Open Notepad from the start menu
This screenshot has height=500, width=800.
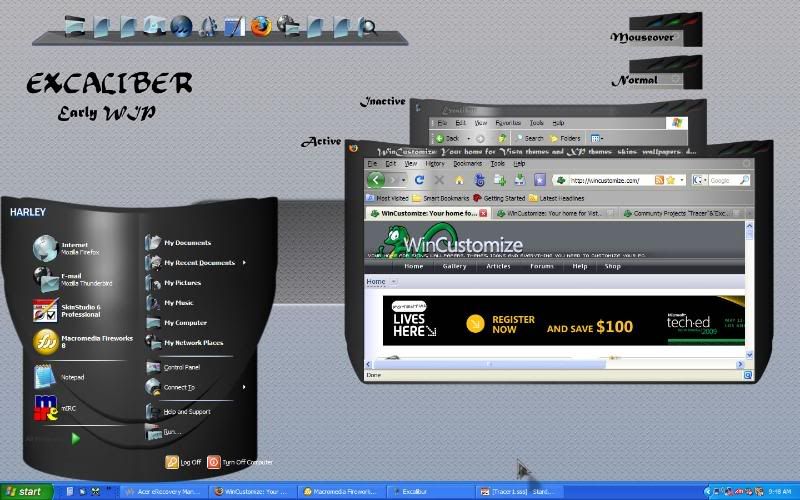pos(59,377)
